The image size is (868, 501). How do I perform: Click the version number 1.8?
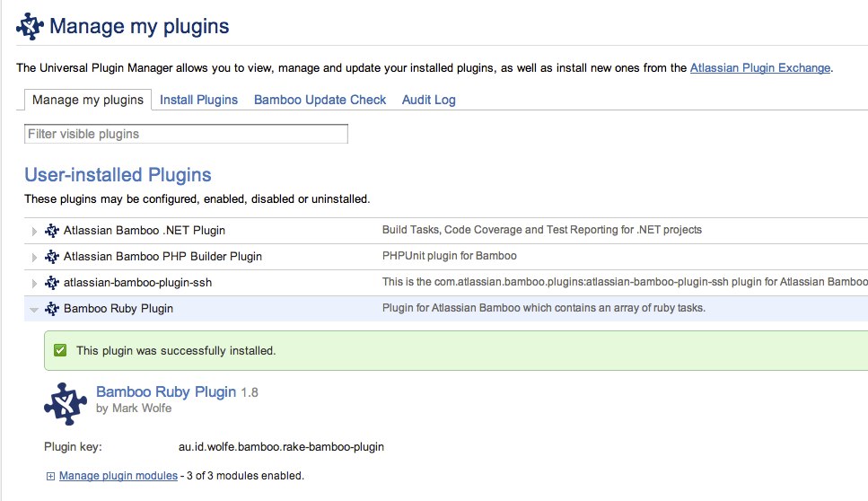coord(250,392)
